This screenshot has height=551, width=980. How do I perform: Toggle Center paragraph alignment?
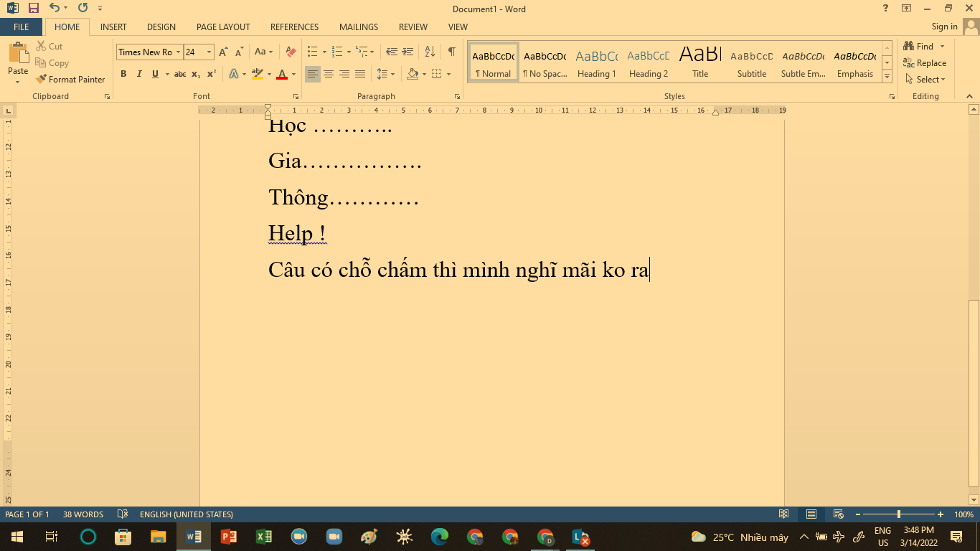tap(329, 74)
